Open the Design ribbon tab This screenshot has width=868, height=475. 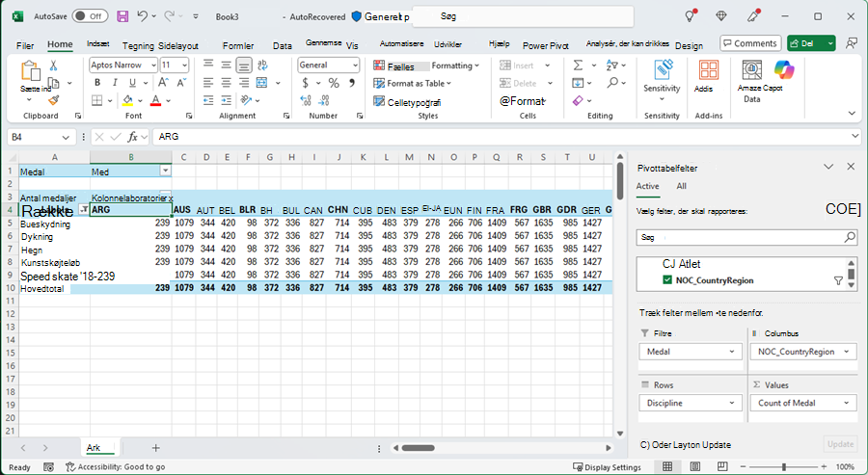coord(689,46)
